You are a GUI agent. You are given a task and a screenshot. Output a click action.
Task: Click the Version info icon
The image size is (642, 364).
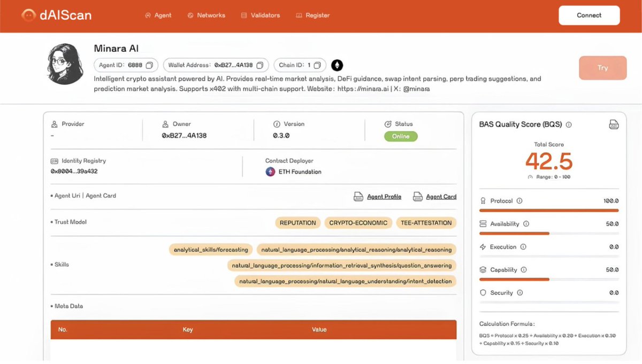pyautogui.click(x=277, y=124)
